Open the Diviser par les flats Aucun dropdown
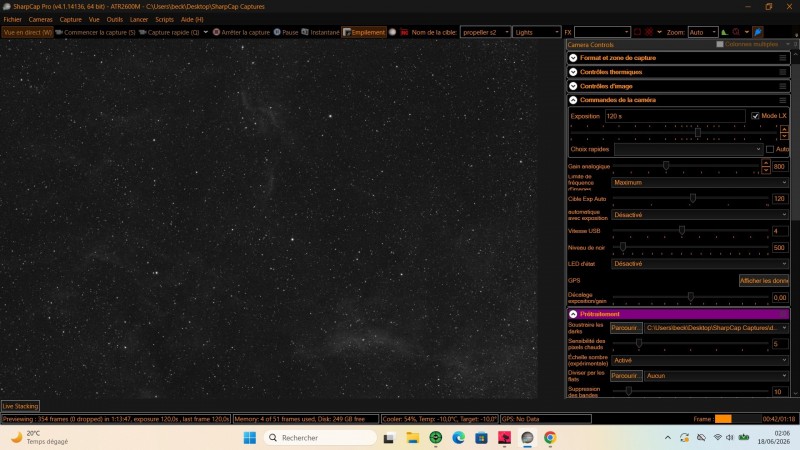Screen dimensions: 800x450 pos(716,376)
